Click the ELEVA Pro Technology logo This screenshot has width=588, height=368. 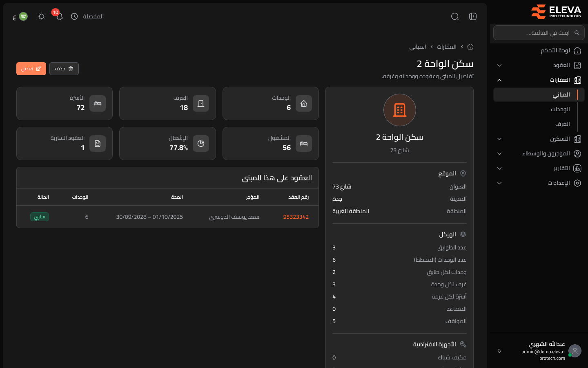556,11
